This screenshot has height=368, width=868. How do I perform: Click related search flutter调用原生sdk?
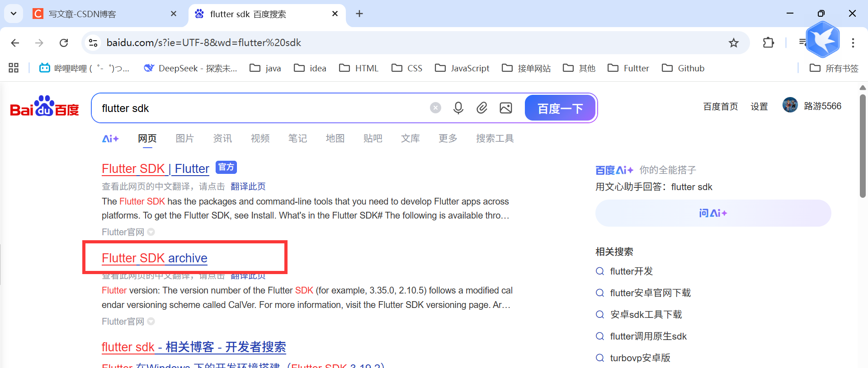pyautogui.click(x=648, y=336)
